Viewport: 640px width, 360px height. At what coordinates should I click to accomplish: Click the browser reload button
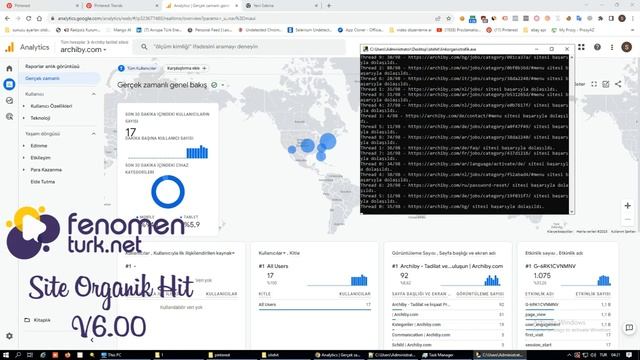click(29, 18)
